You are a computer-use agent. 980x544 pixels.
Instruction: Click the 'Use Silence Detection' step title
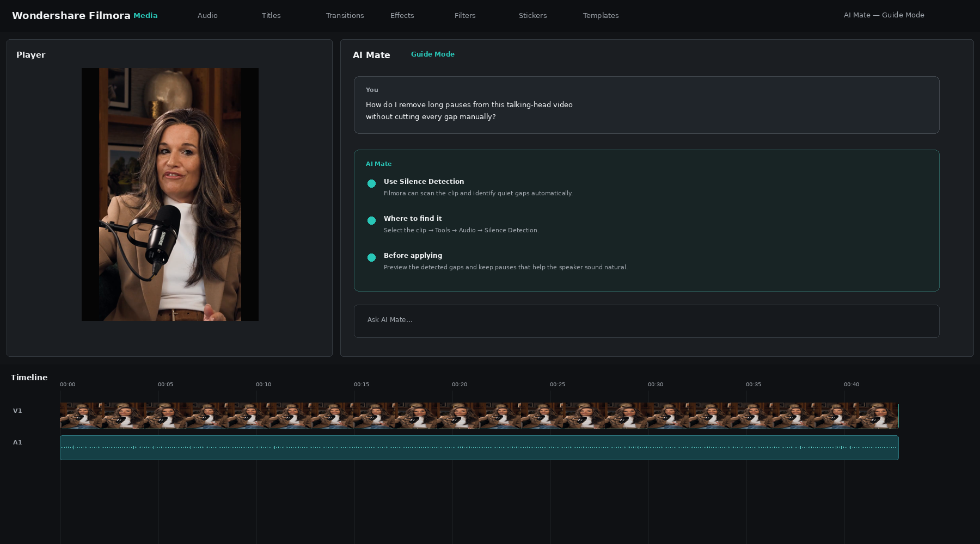pos(424,182)
